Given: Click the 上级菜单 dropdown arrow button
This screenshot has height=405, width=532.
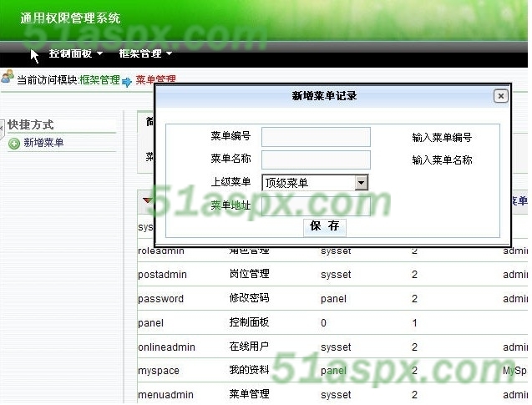Looking at the screenshot, I should click(362, 183).
